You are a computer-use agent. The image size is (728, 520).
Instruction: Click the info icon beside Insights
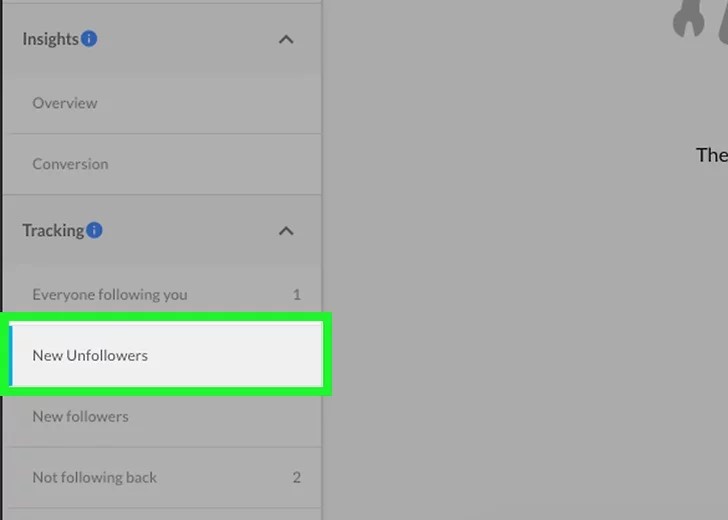[x=89, y=39]
